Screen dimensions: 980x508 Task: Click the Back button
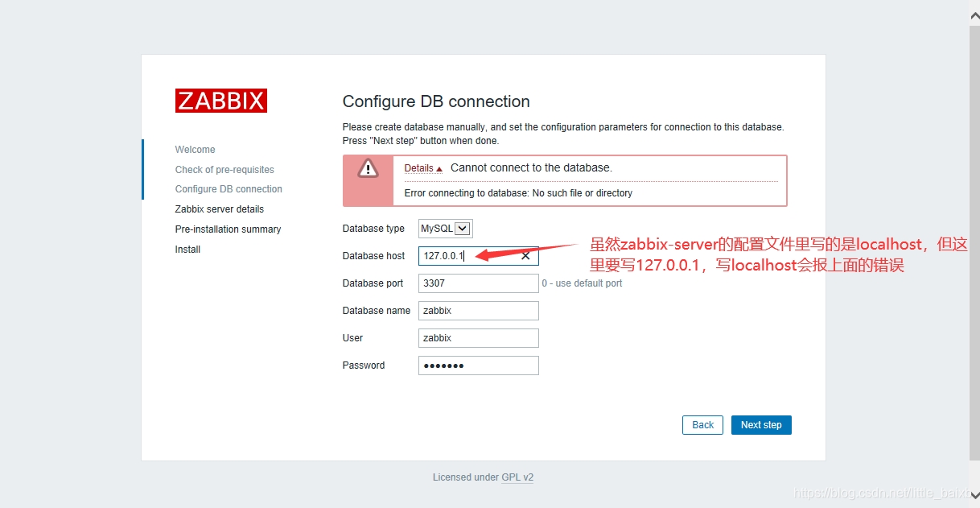tap(703, 425)
